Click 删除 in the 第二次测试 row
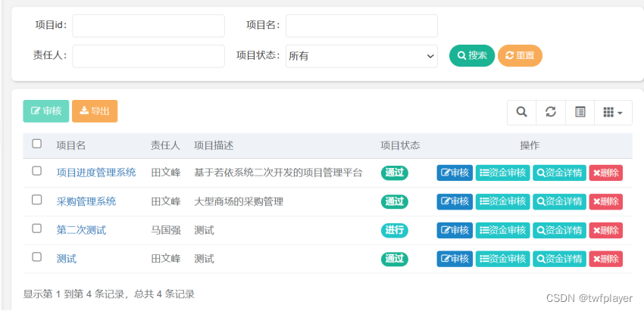The image size is (644, 311). (x=606, y=230)
